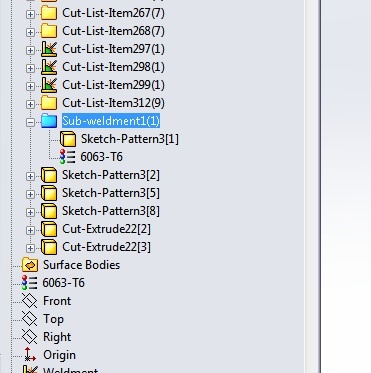Image resolution: width=371 pixels, height=373 pixels.
Task: Select Sketch-Pattern3[2] label
Action: click(111, 175)
